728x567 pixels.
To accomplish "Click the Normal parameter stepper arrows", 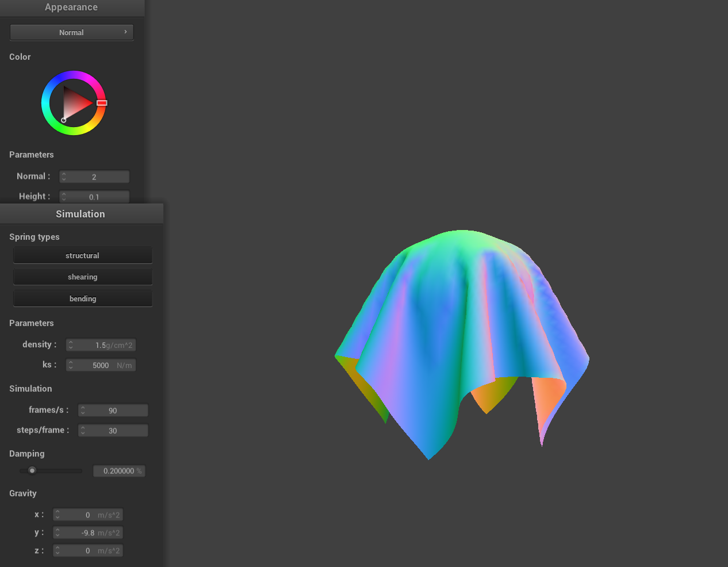I will [x=64, y=177].
